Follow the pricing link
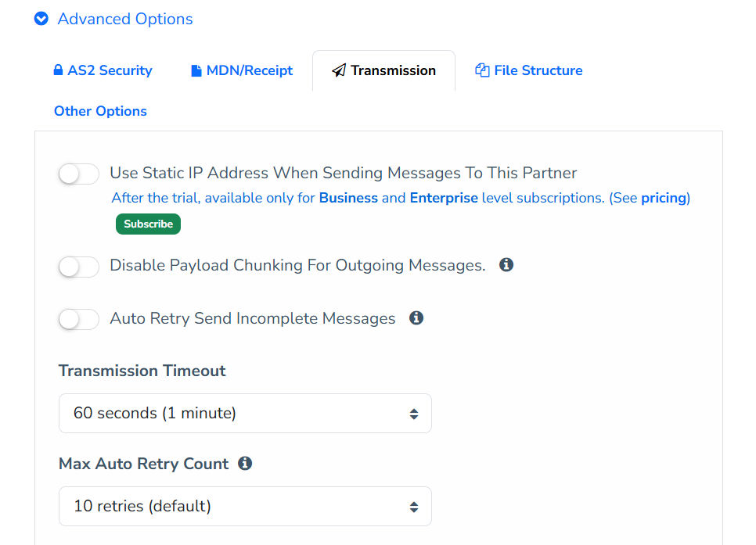 tap(664, 198)
